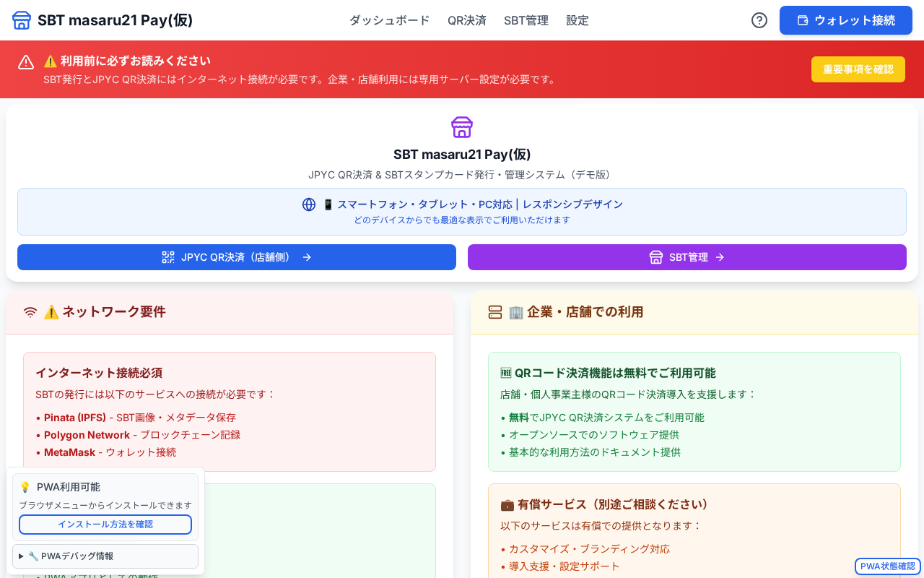Open 設定 from the top navigation
Viewport: 924px width, 578px height.
pyautogui.click(x=577, y=20)
